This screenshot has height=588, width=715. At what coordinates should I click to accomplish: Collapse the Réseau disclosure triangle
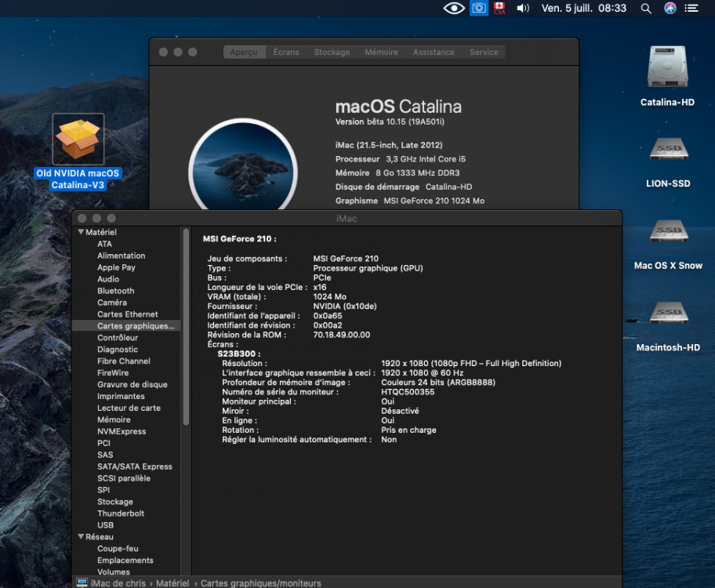tap(81, 536)
